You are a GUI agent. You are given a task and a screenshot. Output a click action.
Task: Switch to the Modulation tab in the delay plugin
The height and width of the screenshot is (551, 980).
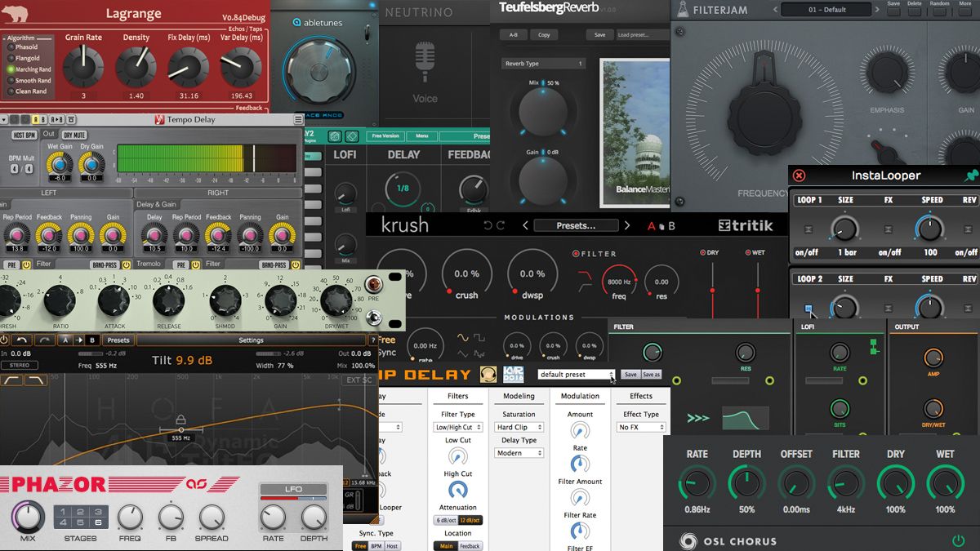pos(580,397)
